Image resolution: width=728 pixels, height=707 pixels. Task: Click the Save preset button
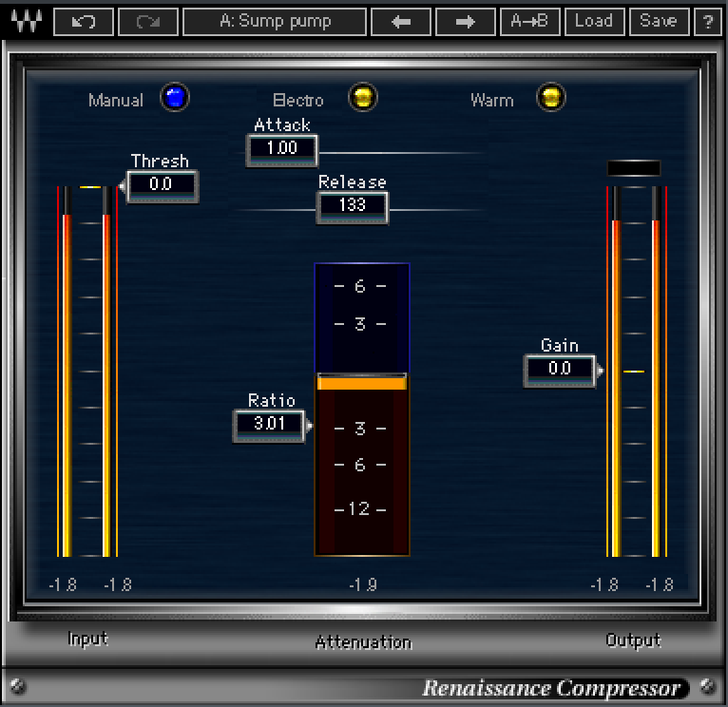659,21
